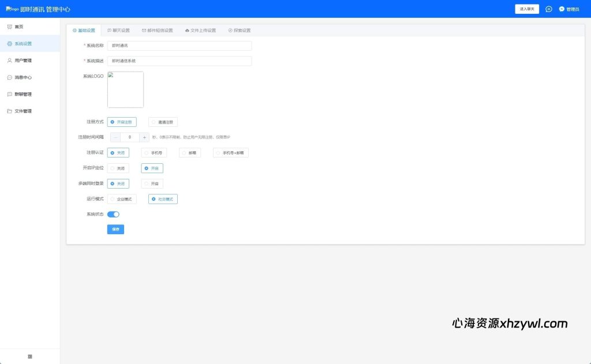Click the 保存 button

(115, 229)
